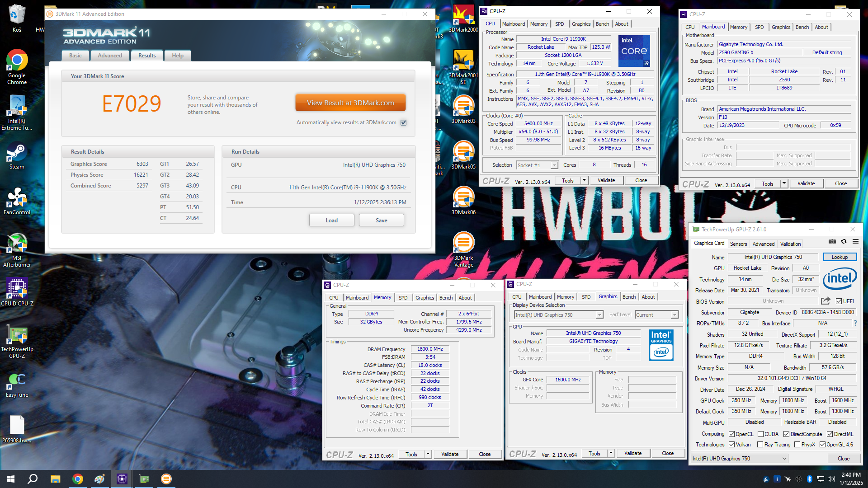Open Socket #1 selection dropdown in CPU-Z

coord(537,165)
